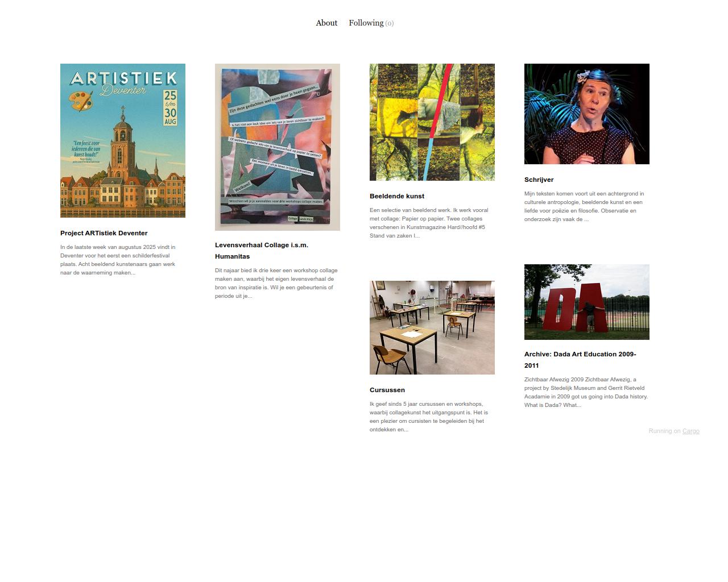This screenshot has width=728, height=582.
Task: Open the About page
Action: 326,23
